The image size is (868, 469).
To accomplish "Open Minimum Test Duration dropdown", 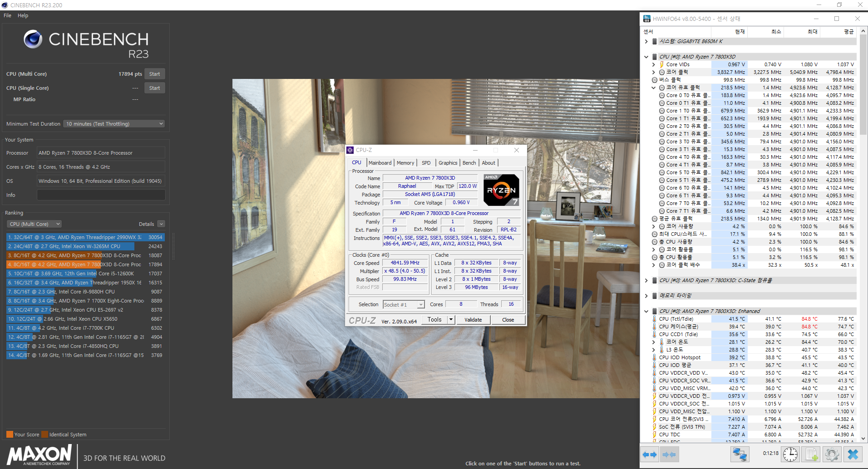I will pos(114,124).
